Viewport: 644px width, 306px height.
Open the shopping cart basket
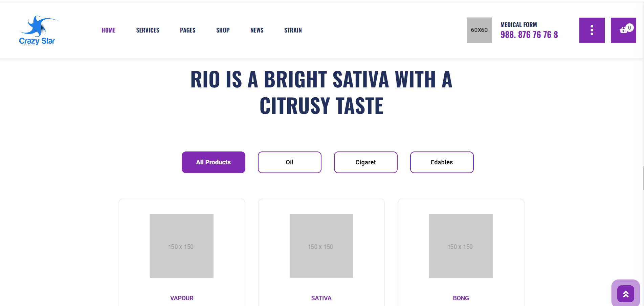point(623,30)
